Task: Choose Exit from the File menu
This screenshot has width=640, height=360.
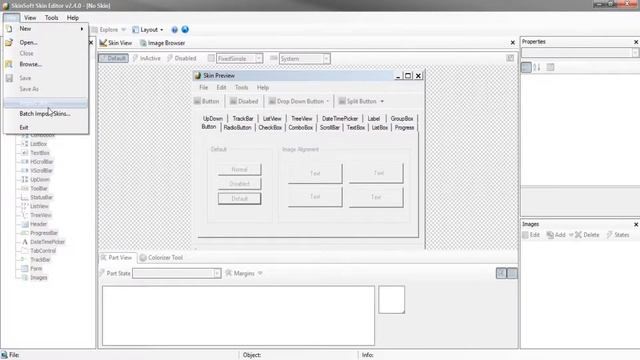Action: coord(46,128)
